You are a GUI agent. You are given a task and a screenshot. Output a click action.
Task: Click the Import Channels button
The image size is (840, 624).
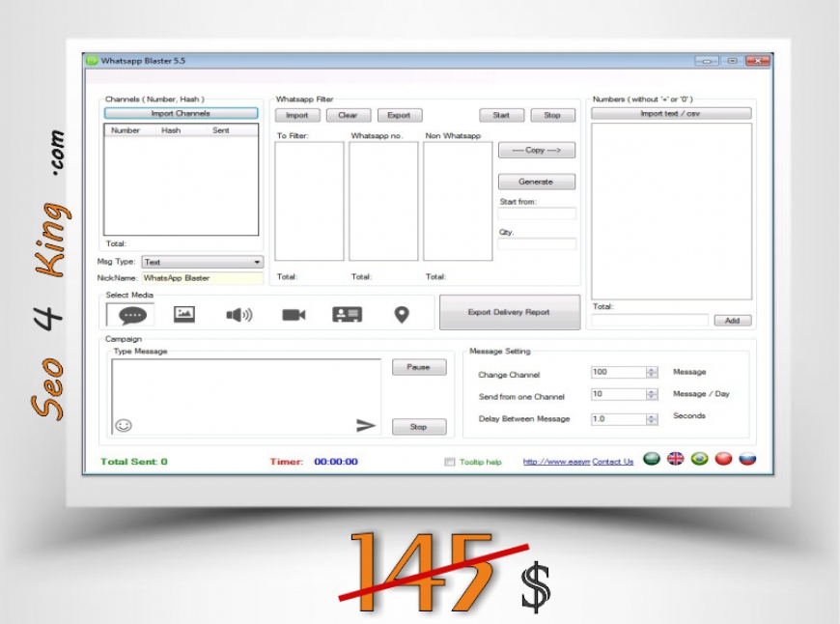[182, 114]
